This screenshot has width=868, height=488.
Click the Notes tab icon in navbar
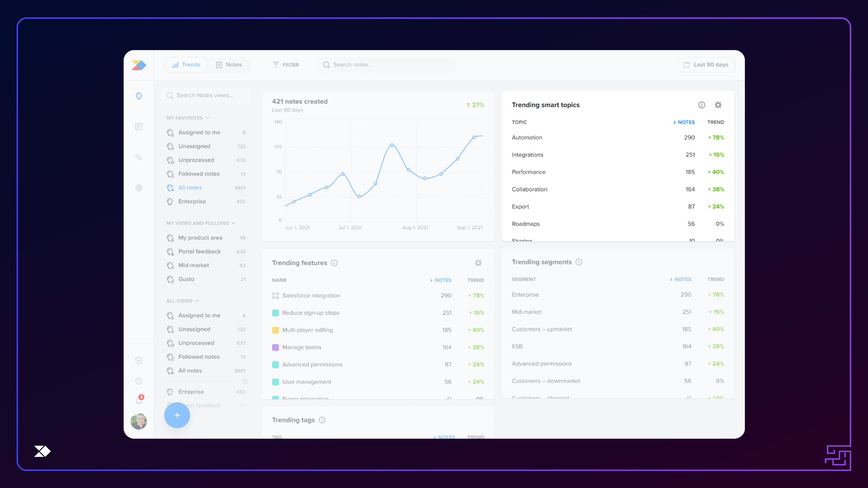[219, 64]
